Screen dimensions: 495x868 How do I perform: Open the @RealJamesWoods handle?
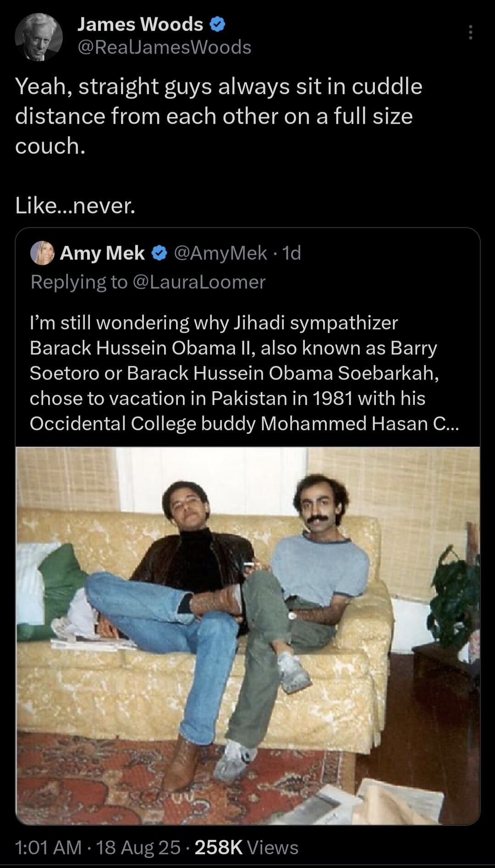(165, 47)
